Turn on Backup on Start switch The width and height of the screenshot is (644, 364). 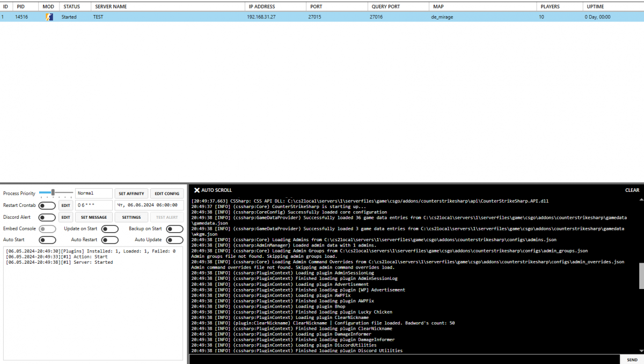click(x=174, y=229)
